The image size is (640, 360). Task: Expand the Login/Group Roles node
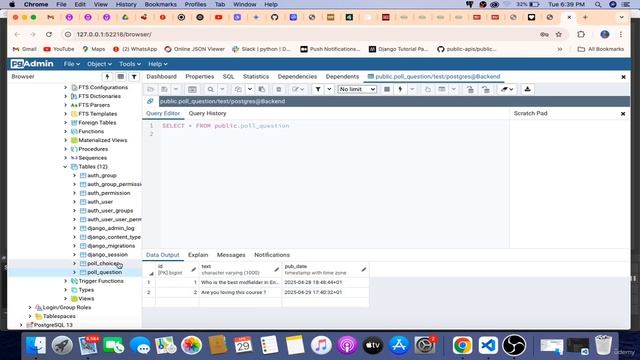coord(30,307)
